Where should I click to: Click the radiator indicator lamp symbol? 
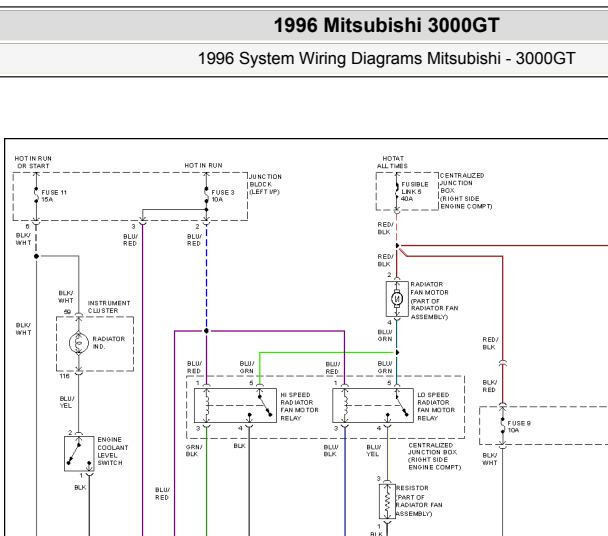pos(79,343)
